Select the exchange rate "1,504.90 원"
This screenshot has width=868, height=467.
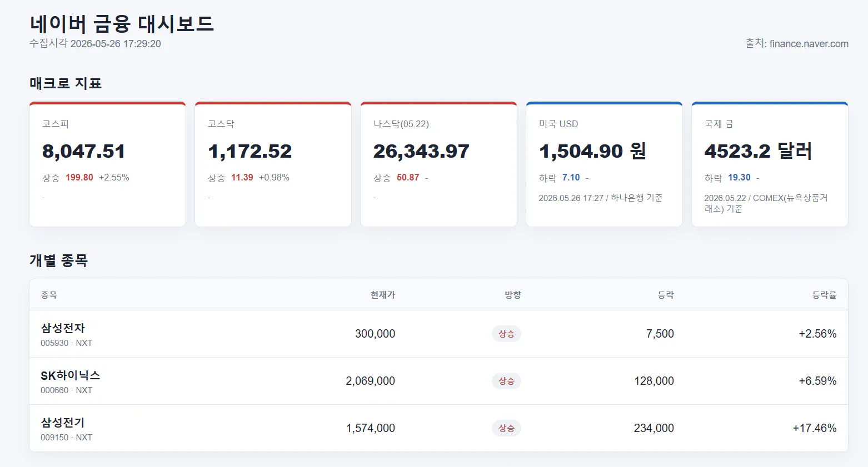(x=592, y=151)
